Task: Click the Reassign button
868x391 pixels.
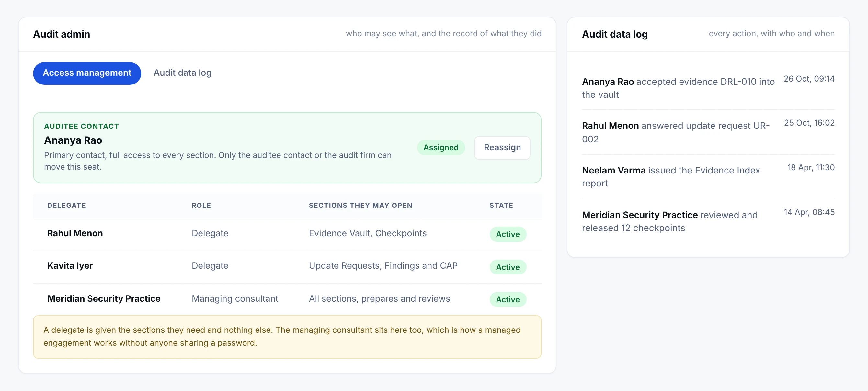Action: tap(502, 148)
